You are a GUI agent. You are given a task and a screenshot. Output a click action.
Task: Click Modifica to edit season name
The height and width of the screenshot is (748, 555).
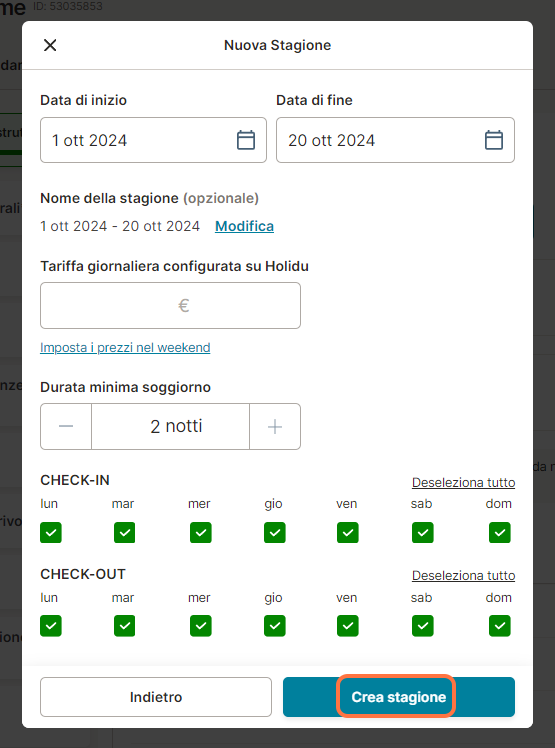click(244, 226)
